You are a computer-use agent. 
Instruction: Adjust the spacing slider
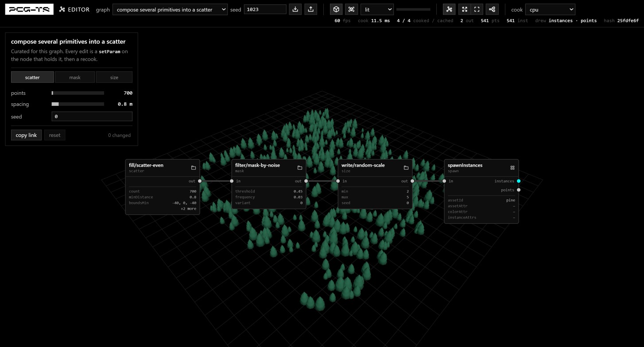pos(78,104)
